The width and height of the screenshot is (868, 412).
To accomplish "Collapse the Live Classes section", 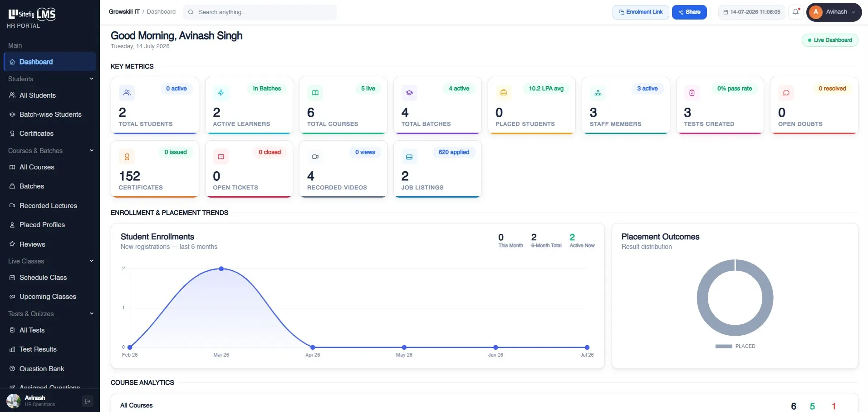I will (x=50, y=261).
